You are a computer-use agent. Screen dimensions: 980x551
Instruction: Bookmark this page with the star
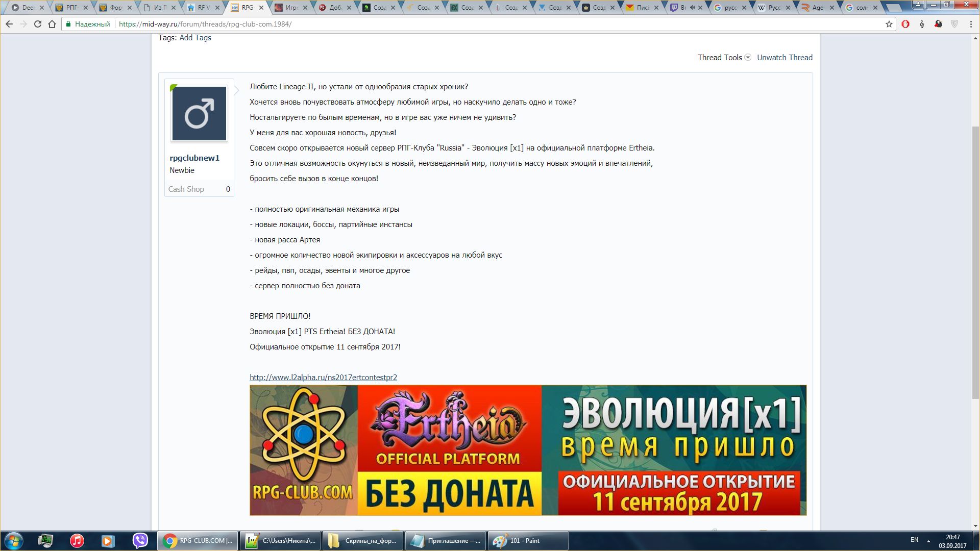[x=889, y=24]
